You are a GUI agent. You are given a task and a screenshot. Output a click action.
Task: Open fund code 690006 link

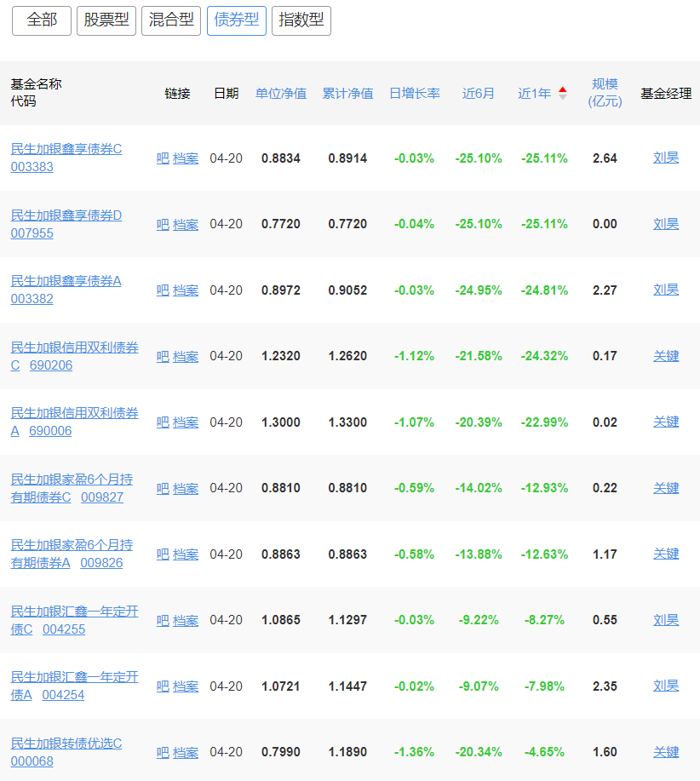click(50, 431)
